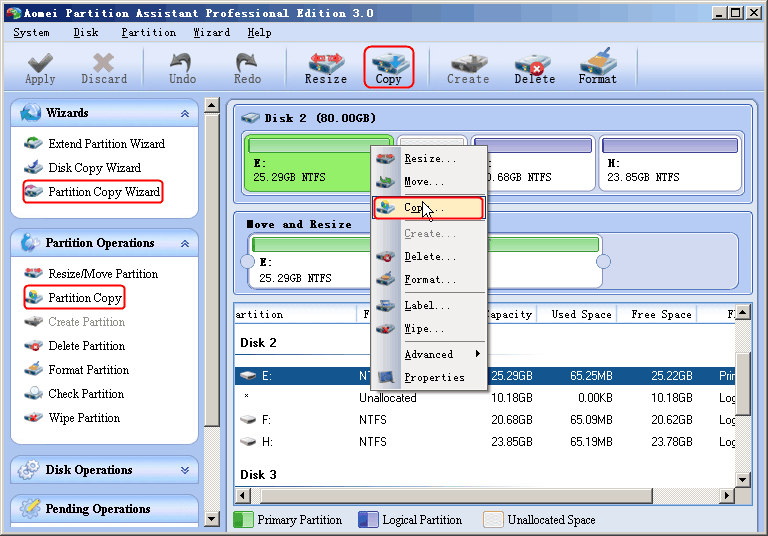This screenshot has height=536, width=768.
Task: Open the Advanced submenu in context menu
Action: pos(430,354)
